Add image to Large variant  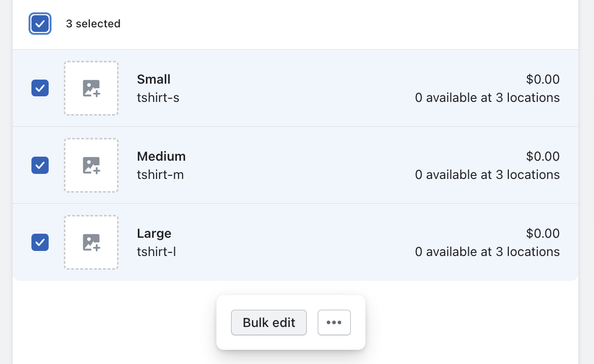(91, 242)
